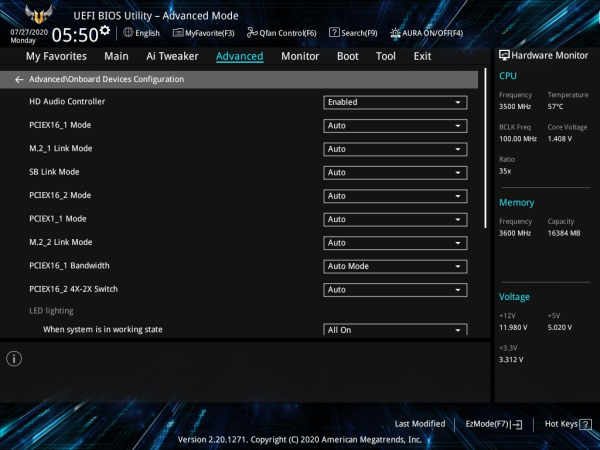
Task: Open the PCIEX16_1 Mode dropdown
Action: 395,126
